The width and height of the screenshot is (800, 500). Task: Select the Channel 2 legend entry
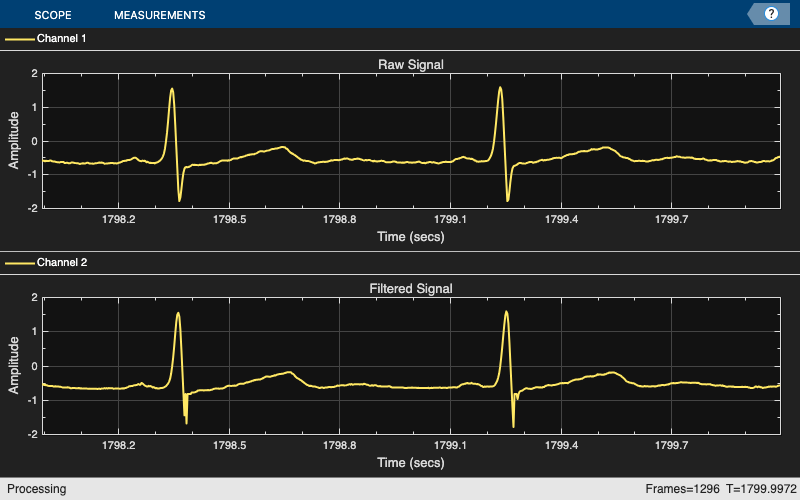coord(46,262)
